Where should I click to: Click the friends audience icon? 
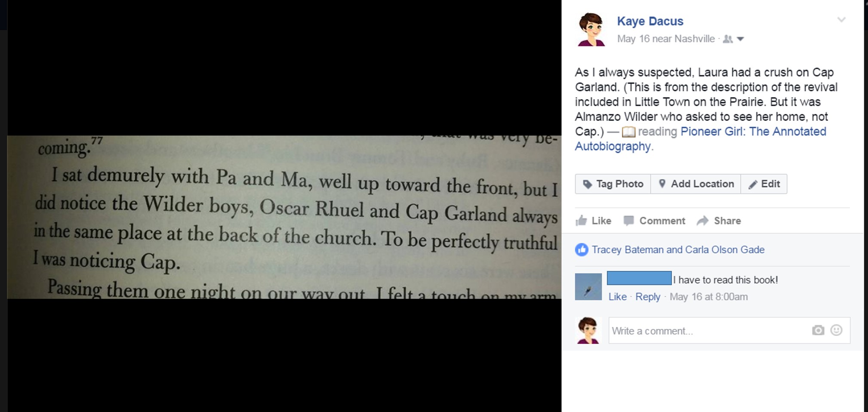[x=728, y=39]
